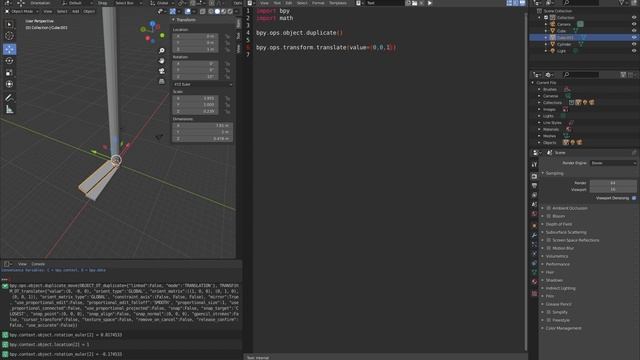Enable the Motion Blur checkbox
The image size is (640, 360).
[549, 248]
